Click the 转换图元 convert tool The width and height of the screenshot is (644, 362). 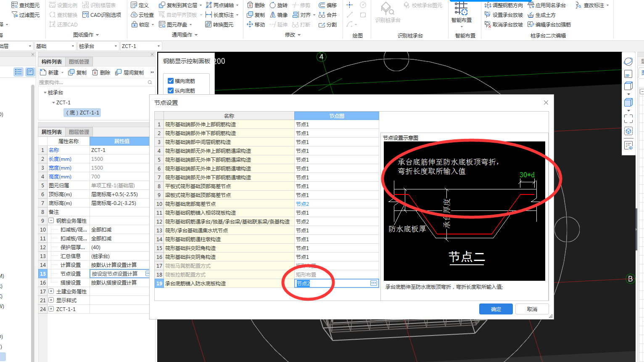[x=219, y=24]
